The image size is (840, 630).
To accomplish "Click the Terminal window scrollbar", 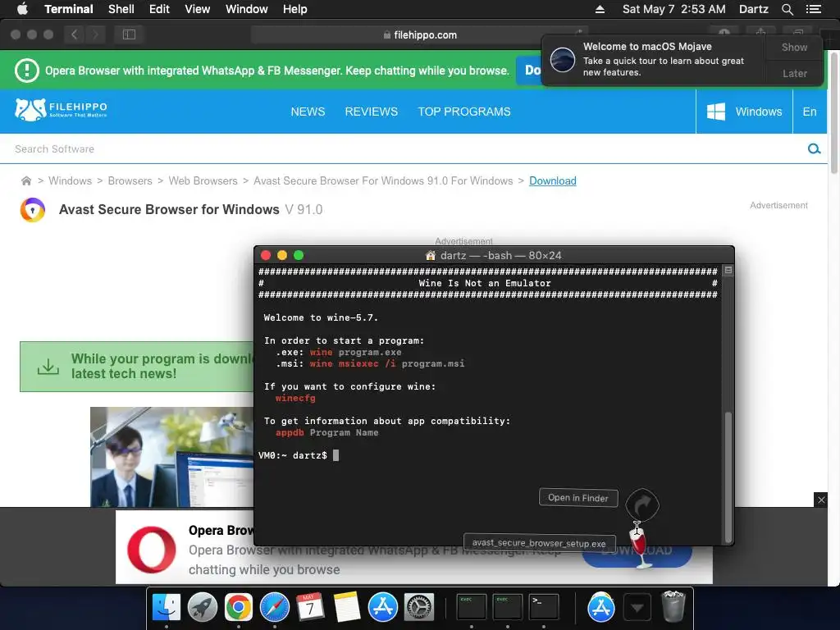I will pos(728,477).
